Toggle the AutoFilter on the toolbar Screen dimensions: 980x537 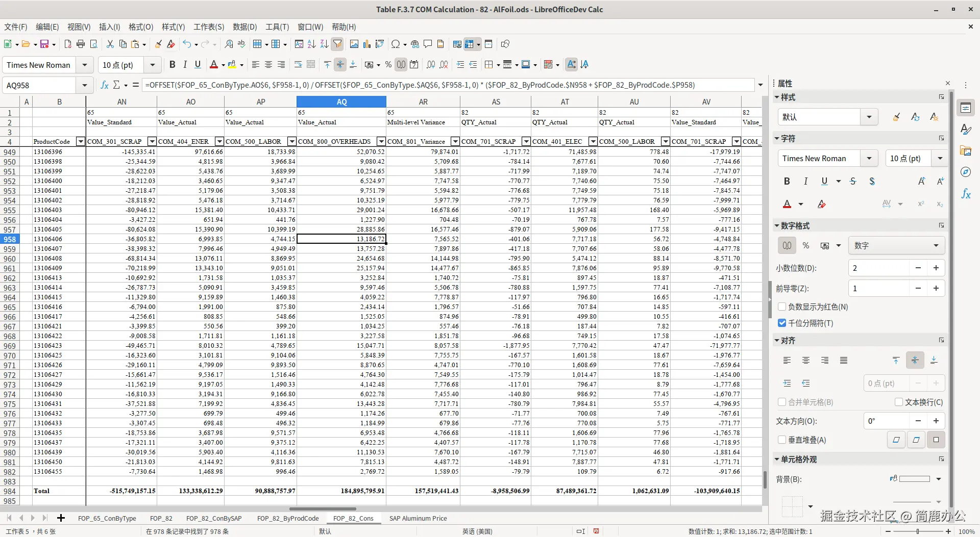click(x=337, y=44)
